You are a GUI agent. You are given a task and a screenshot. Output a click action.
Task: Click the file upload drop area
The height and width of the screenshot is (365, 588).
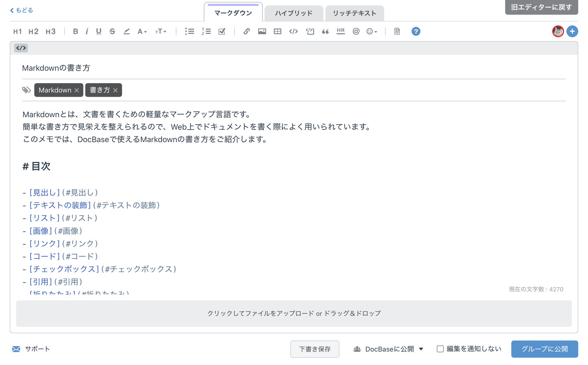[294, 313]
